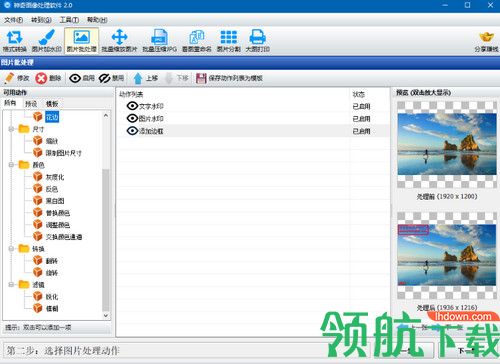Viewport: 500px width, 364px height.
Task: Click the greyed 下移 down arrow
Action: pyautogui.click(x=169, y=78)
